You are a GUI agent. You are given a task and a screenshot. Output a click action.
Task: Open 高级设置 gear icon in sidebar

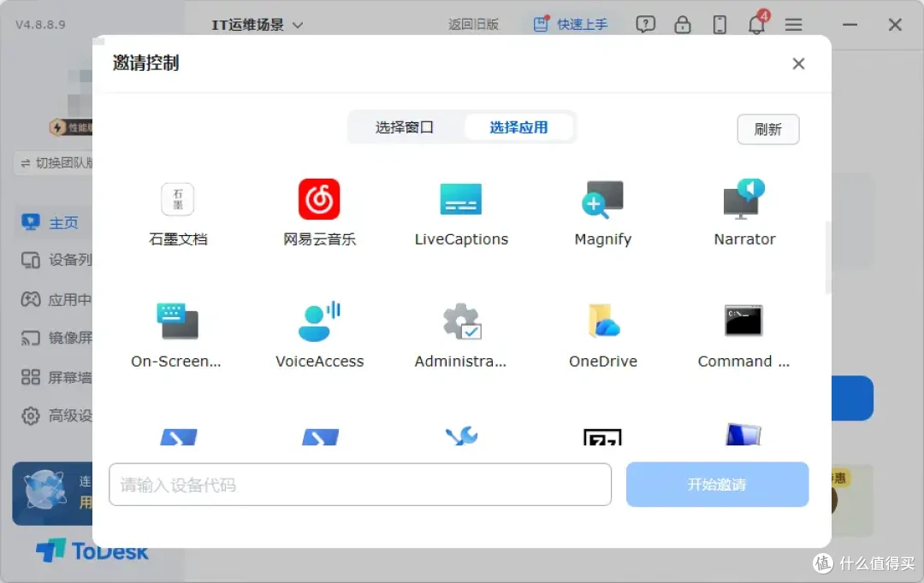(x=31, y=415)
